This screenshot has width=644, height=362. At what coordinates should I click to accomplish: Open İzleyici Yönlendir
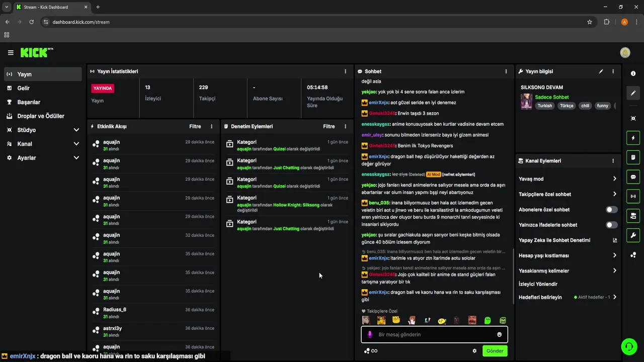coord(538,284)
